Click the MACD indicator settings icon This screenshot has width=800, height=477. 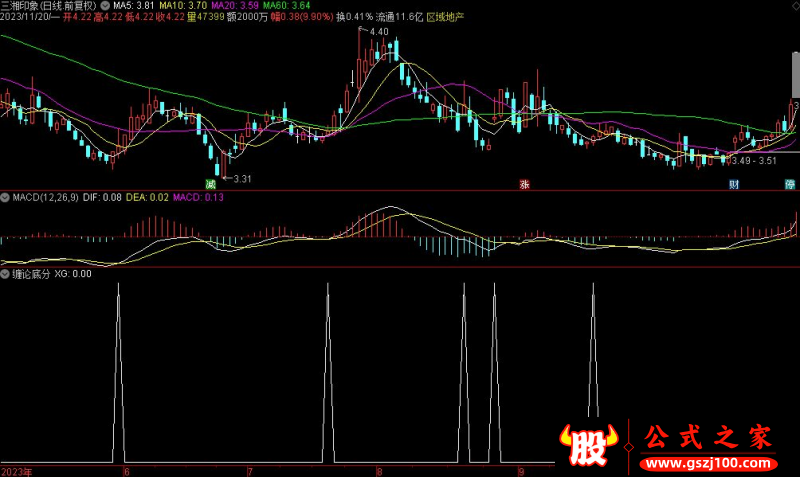point(6,197)
